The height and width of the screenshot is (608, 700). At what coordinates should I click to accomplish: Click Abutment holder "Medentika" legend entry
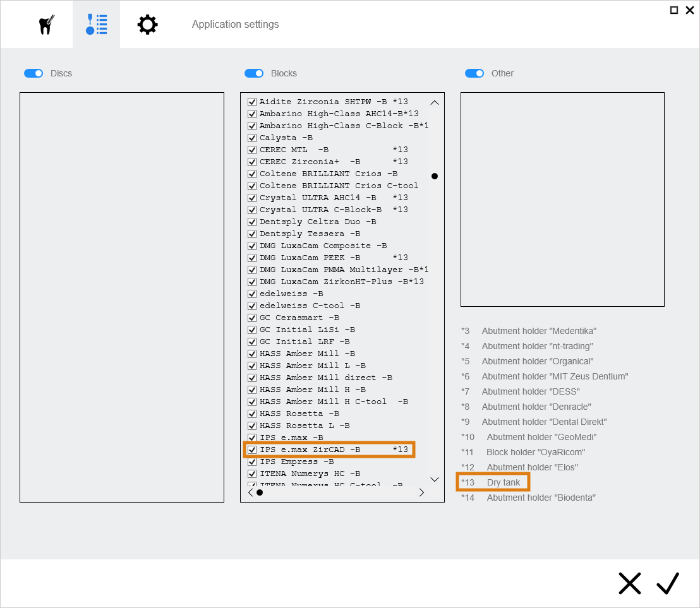click(539, 331)
